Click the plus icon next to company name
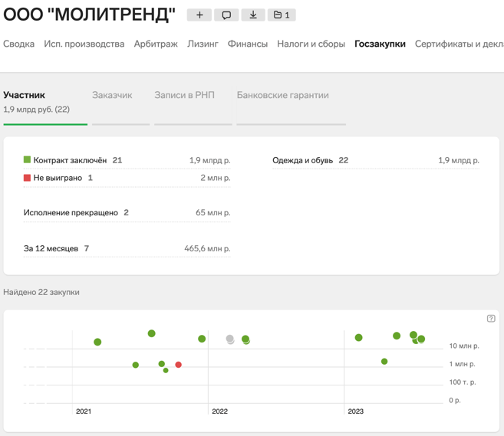 [x=199, y=15]
